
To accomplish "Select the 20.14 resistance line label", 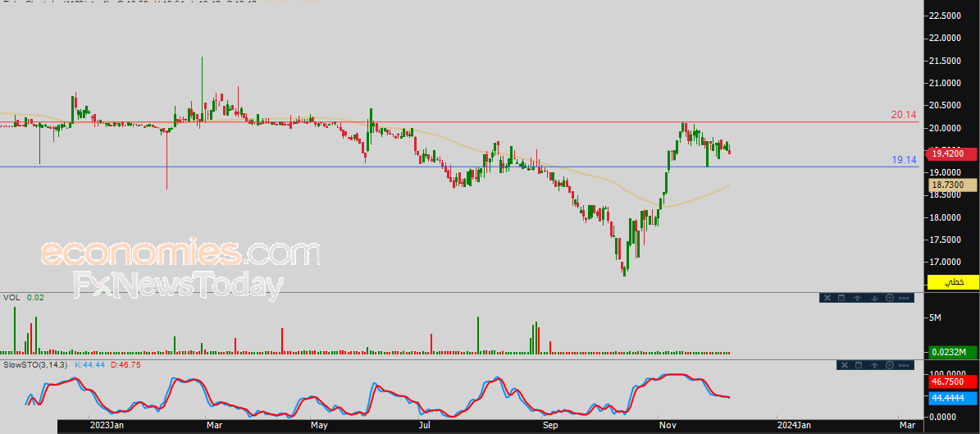I will point(903,115).
